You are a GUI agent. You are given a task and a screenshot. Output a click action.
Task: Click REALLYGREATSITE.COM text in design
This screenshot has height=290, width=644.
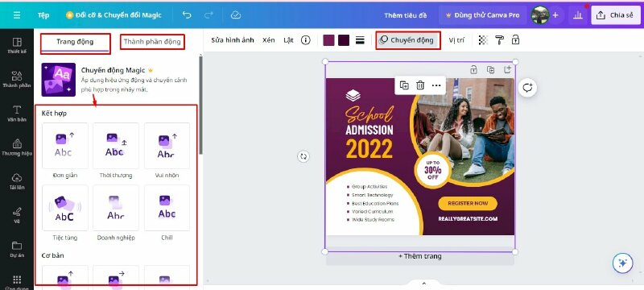click(x=468, y=218)
